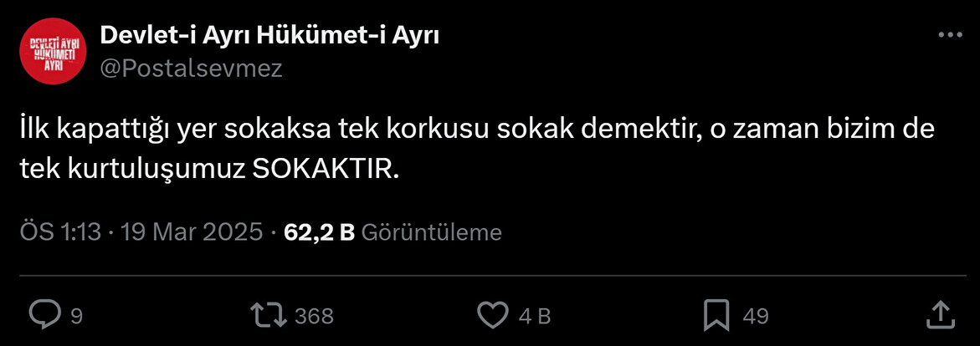Open the three-dot more options menu

coord(951,36)
